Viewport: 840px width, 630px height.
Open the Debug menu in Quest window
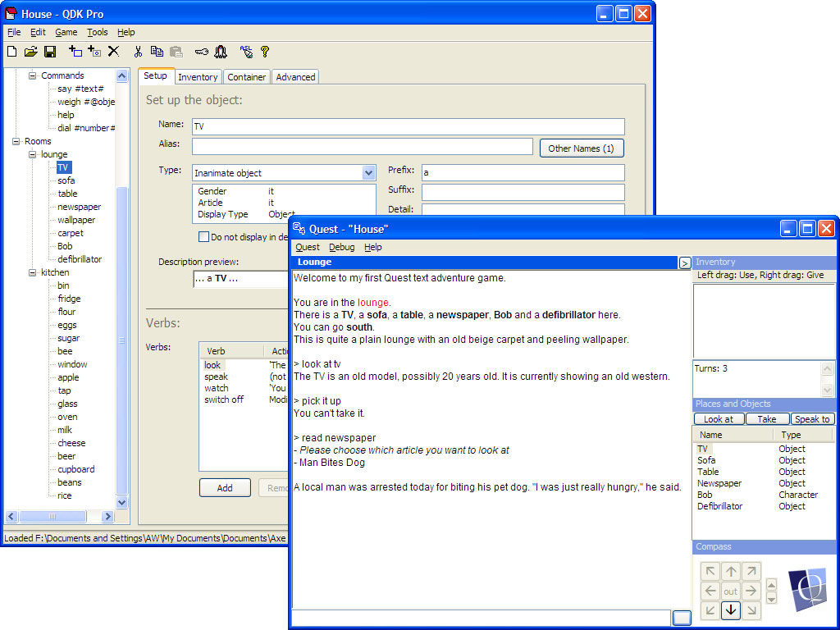(x=341, y=247)
